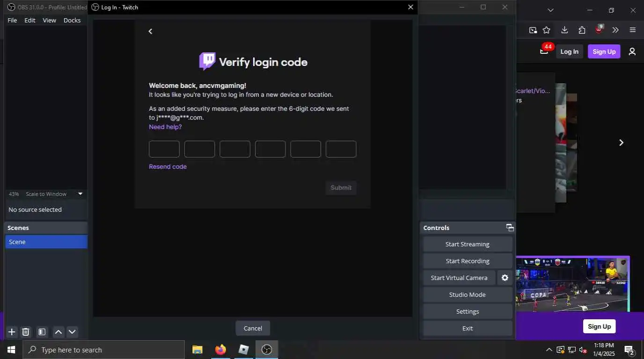Screen dimensions: 644x359
Task: Click muted volume icon in tray
Action: (x=583, y=350)
